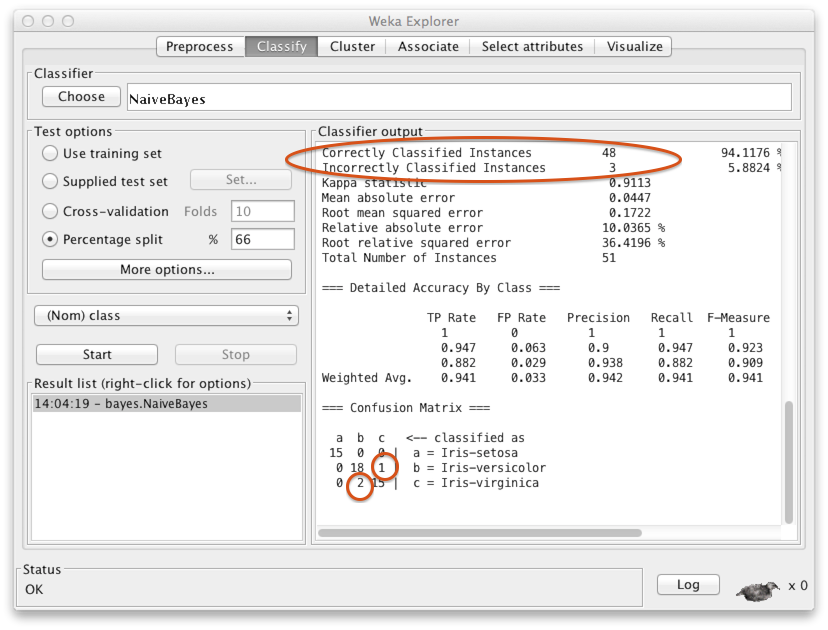
Task: Select the Supplied test set option
Action: coord(50,182)
